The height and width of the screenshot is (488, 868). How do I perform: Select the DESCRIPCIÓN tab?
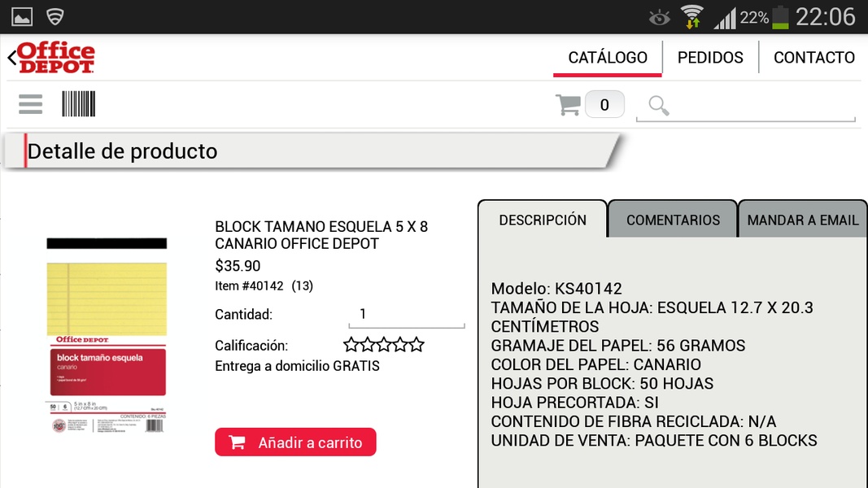coord(543,220)
